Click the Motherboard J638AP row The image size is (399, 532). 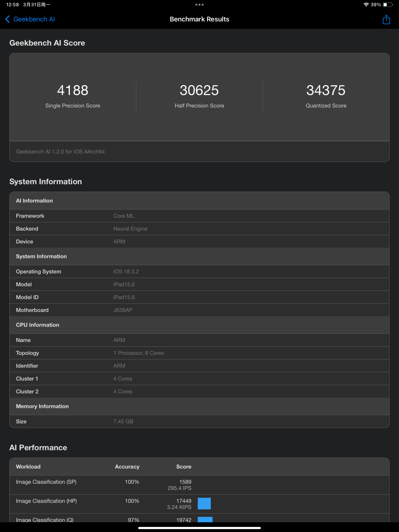[x=199, y=310]
